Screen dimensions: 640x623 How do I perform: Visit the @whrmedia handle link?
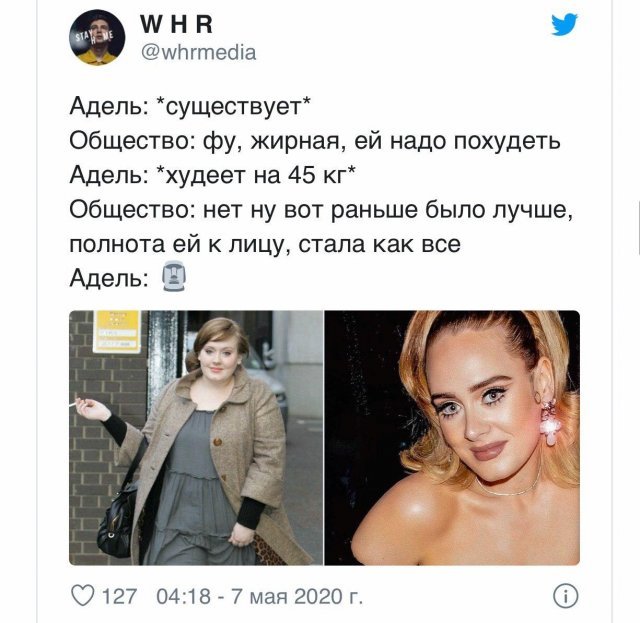pos(198,53)
